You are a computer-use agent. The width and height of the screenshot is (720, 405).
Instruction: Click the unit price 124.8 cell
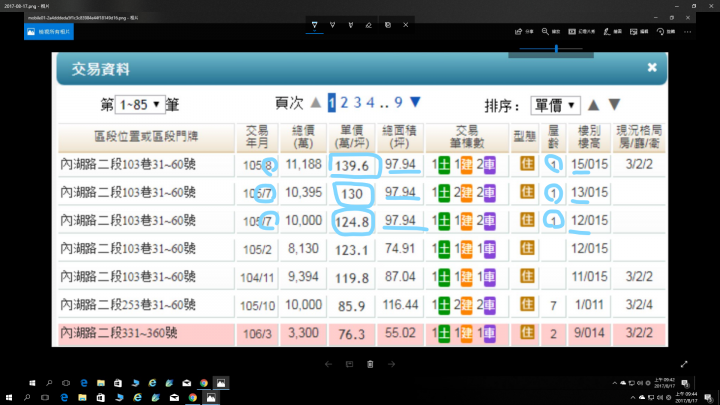point(352,222)
